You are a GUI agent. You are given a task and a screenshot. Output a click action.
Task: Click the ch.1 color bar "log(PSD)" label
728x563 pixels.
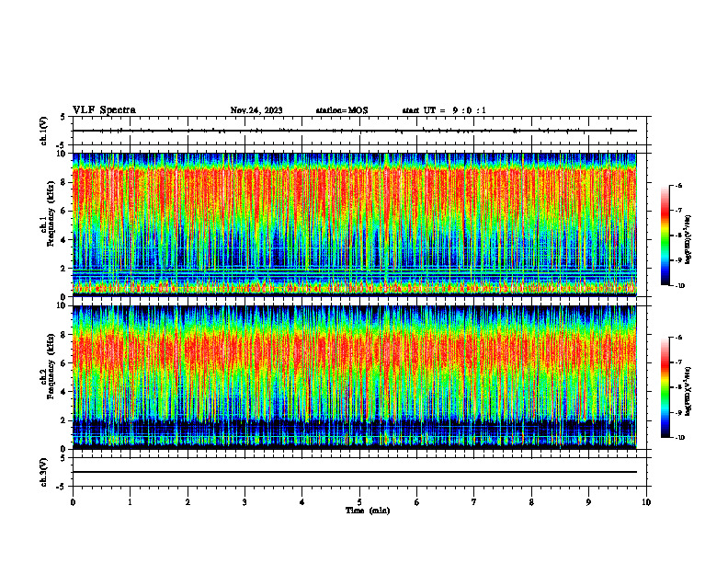tap(688, 240)
